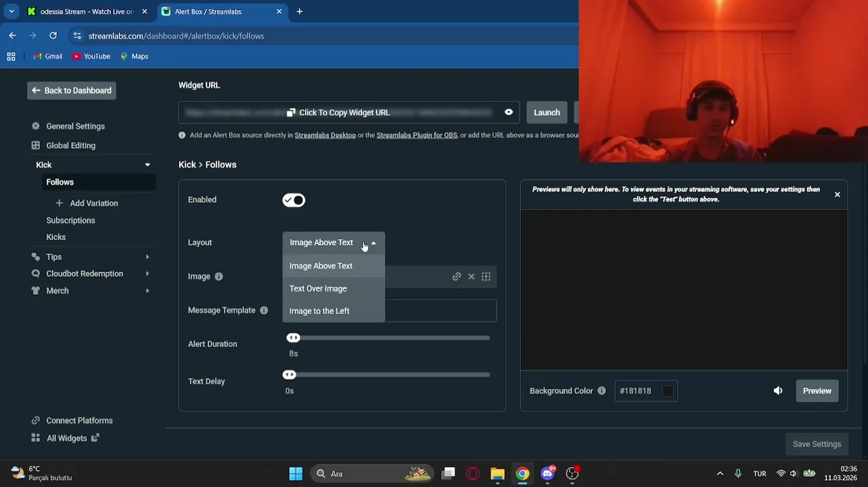This screenshot has height=487, width=868.
Task: Open Subscriptions alert settings
Action: (x=70, y=221)
